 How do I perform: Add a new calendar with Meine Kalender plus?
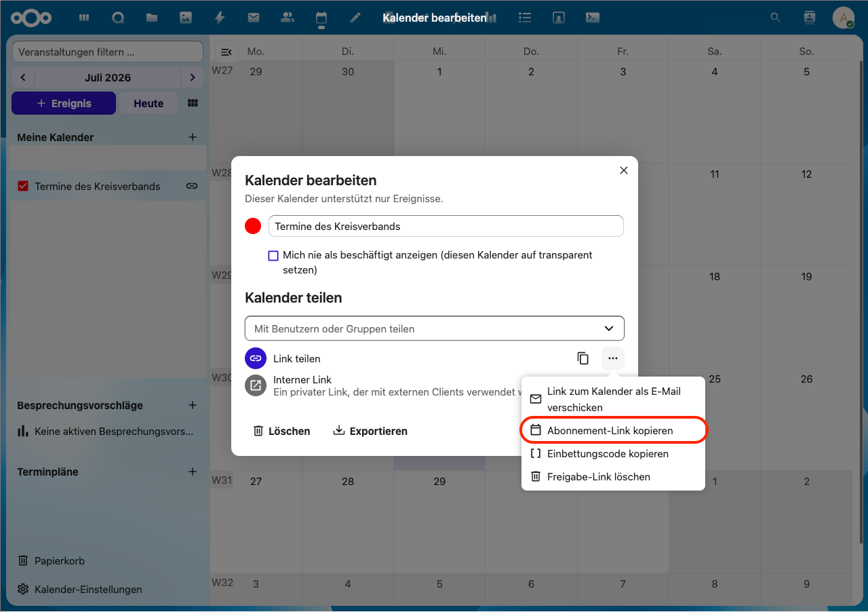pos(193,137)
